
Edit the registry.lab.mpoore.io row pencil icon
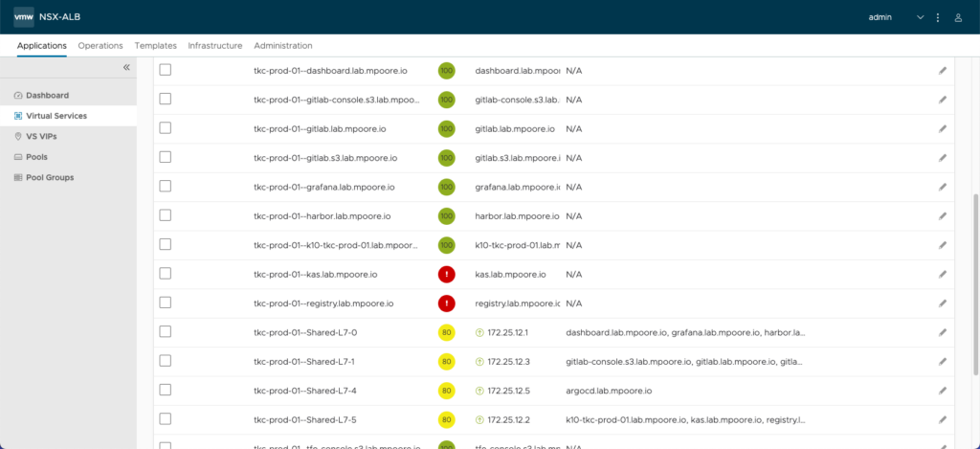pyautogui.click(x=943, y=303)
